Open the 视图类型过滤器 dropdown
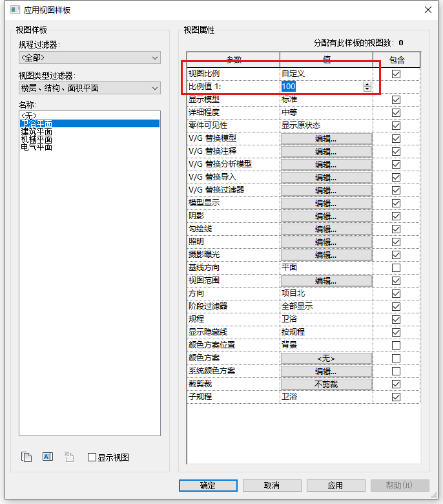Image resolution: width=443 pixels, height=504 pixels. click(90, 88)
